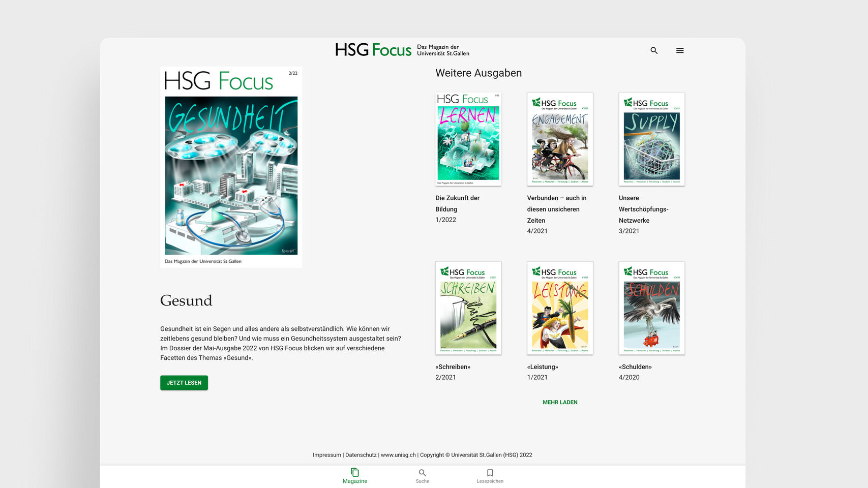The width and height of the screenshot is (868, 488).
Task: Open the Engagement 4/2021 issue cover
Action: 560,139
